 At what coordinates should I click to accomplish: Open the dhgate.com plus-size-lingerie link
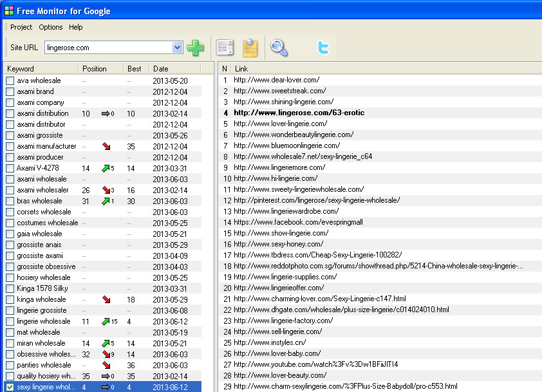click(x=341, y=310)
